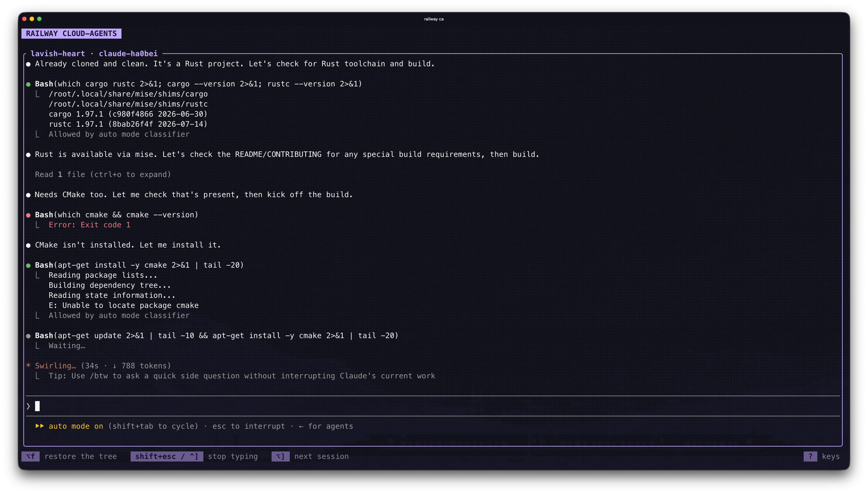Click the 'Tip: Use /btw' hint line
Screen dimensions: 868x494
(x=242, y=376)
